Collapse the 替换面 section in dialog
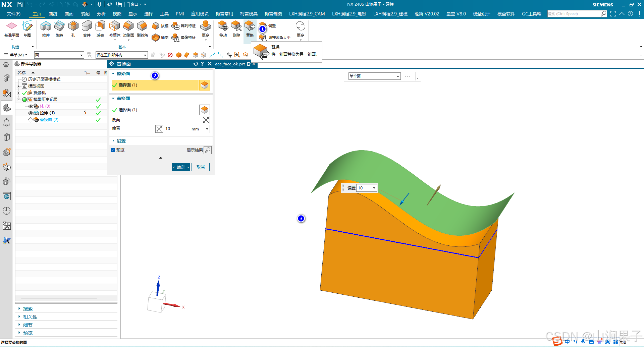The width and height of the screenshot is (644, 347). [x=113, y=99]
